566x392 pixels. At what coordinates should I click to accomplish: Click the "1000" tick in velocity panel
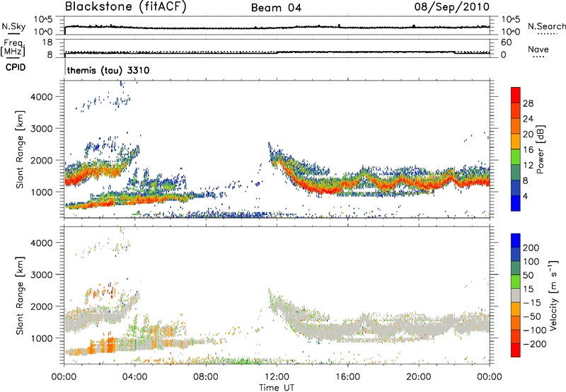(x=41, y=338)
